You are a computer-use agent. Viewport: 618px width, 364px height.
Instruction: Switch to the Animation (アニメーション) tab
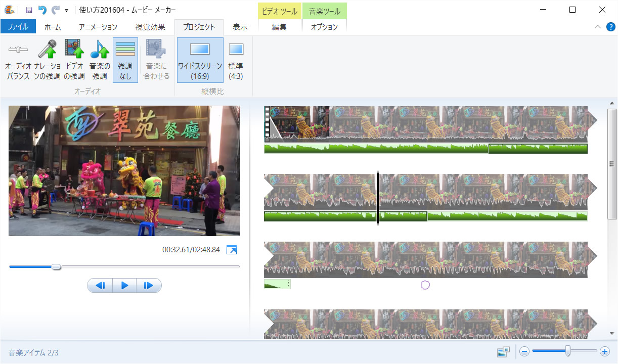98,27
